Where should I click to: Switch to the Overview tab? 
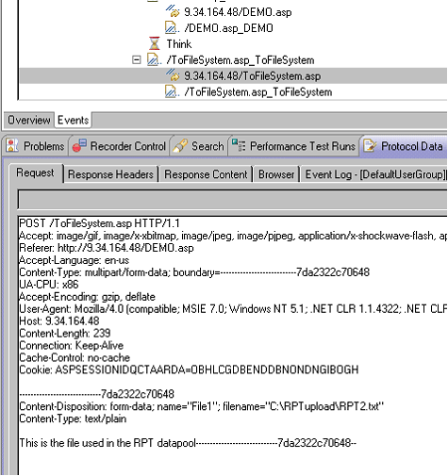pyautogui.click(x=28, y=120)
